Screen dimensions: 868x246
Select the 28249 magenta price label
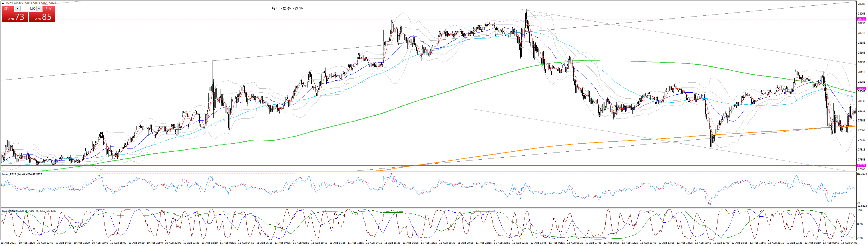pos(861,19)
